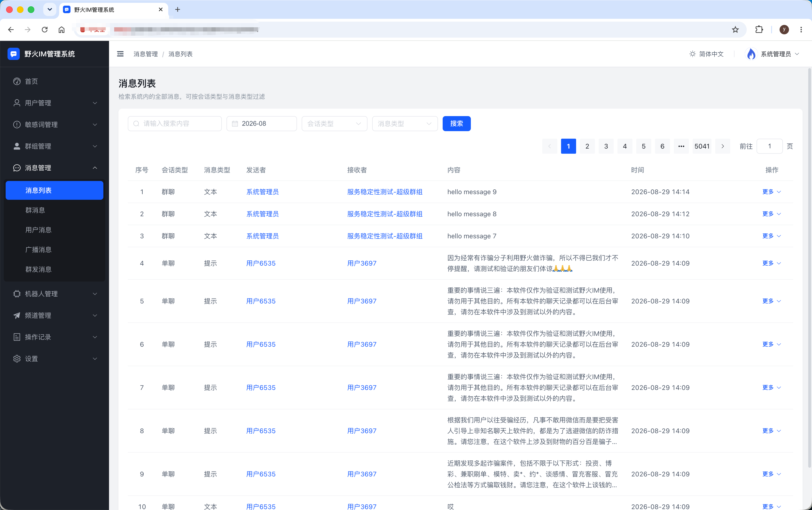The height and width of the screenshot is (510, 812).
Task: Open 群发消息 submenu item
Action: [x=54, y=269]
